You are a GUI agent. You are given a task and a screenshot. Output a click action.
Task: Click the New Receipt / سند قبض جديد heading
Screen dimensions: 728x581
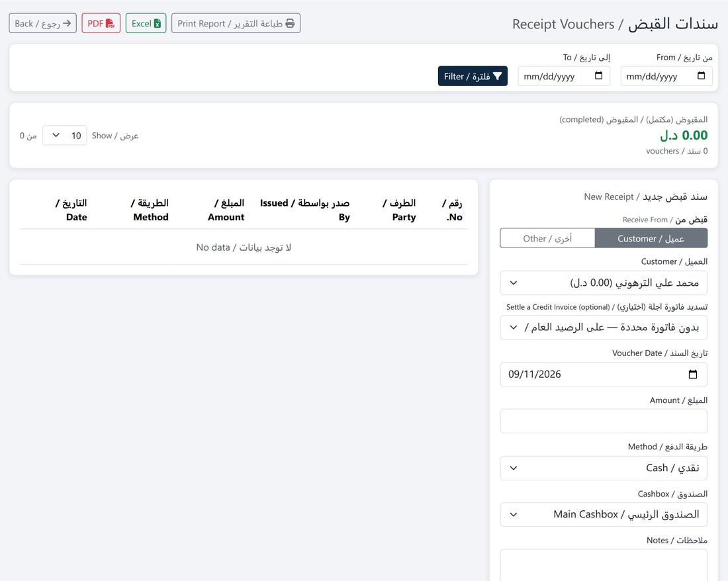(646, 197)
